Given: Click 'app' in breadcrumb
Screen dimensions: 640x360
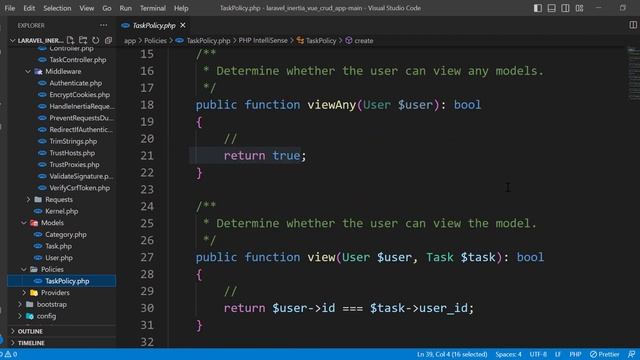Looking at the screenshot, I should tap(130, 40).
